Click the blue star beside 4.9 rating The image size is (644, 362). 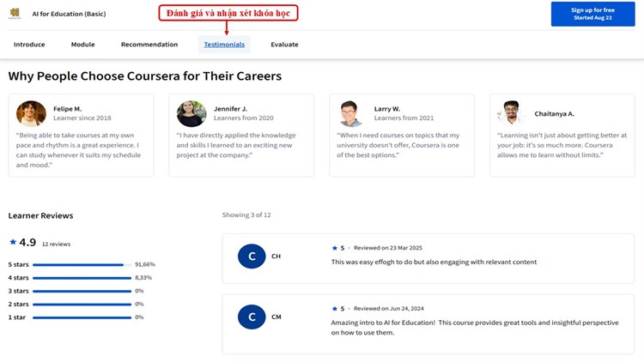[13, 243]
